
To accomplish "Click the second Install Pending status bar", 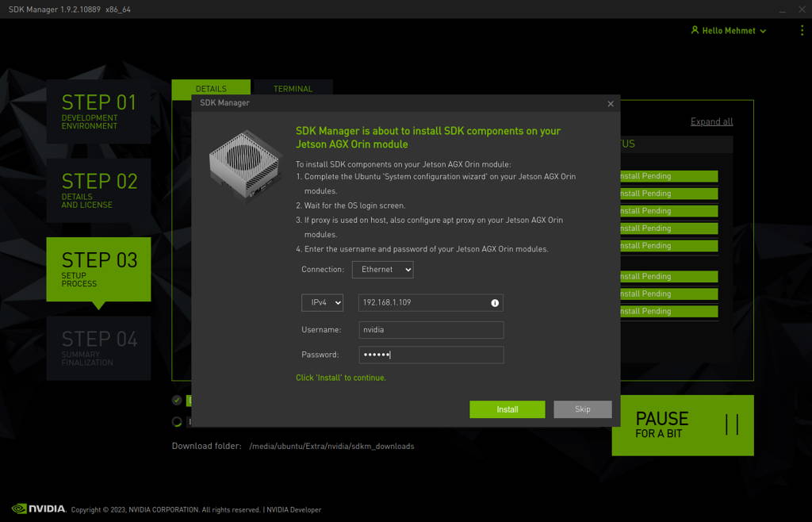I will click(669, 193).
